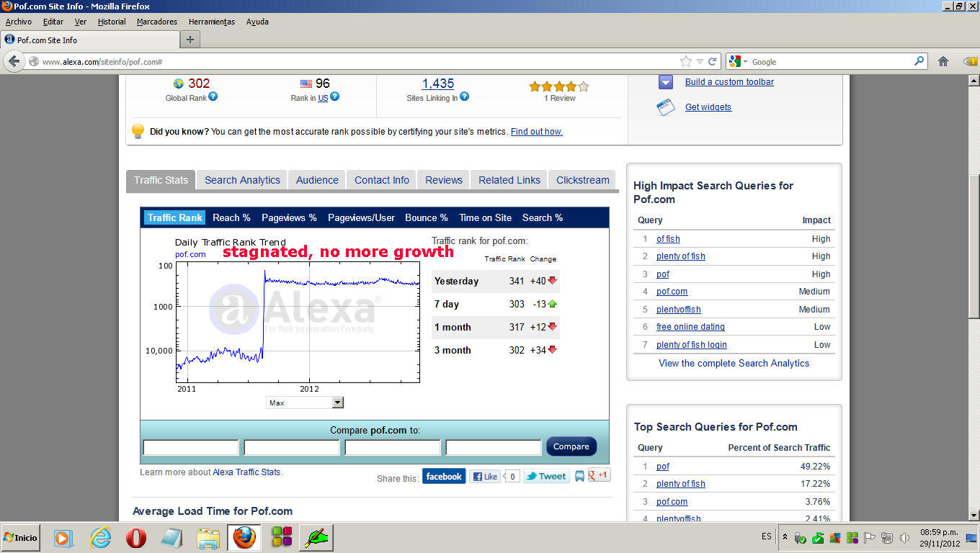Click the Build a custom toolbar icon
The image size is (980, 553).
pos(666,82)
